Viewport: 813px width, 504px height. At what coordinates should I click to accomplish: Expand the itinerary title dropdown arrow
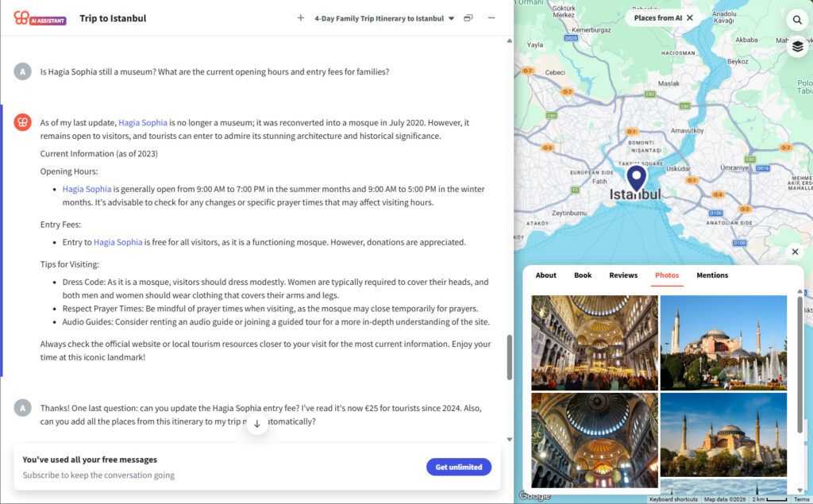(451, 17)
